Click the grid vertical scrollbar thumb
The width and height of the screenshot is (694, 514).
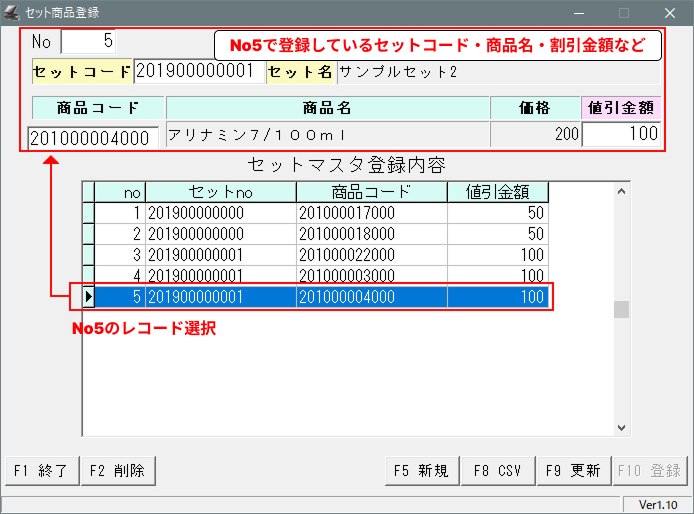click(621, 309)
